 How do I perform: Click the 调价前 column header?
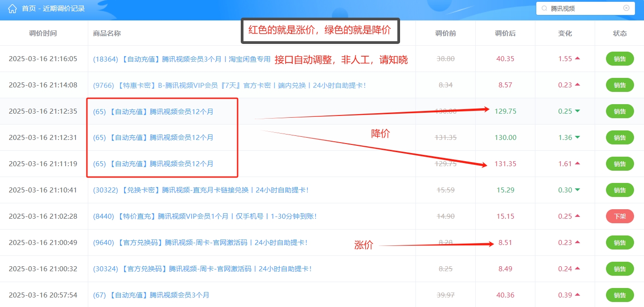(x=445, y=34)
